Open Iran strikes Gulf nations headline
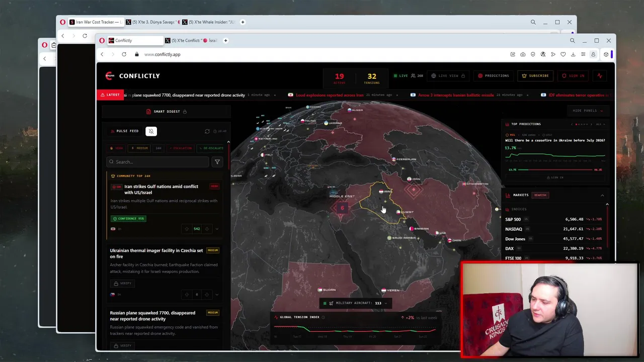 (161, 190)
